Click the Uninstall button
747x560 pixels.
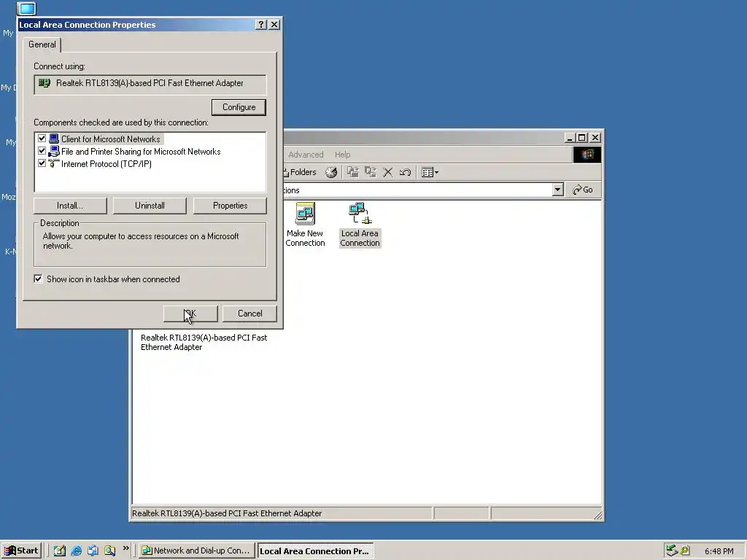tap(150, 206)
